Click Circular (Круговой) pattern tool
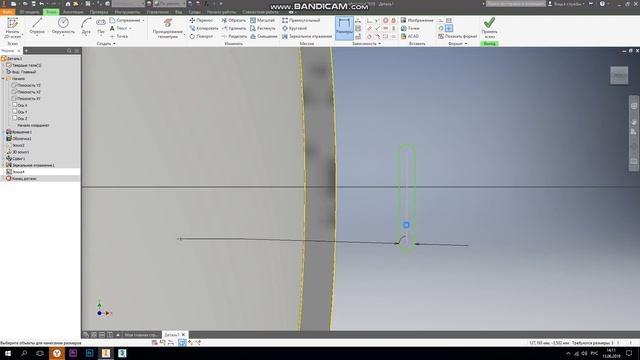This screenshot has width=640, height=360. point(294,28)
